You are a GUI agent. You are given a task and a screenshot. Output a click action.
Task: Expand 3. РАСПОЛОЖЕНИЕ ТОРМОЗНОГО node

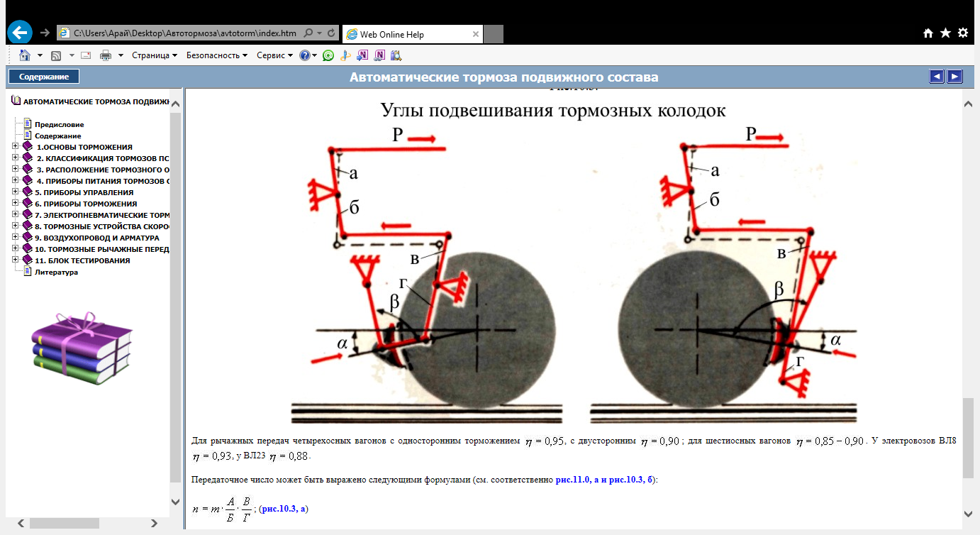coord(16,170)
